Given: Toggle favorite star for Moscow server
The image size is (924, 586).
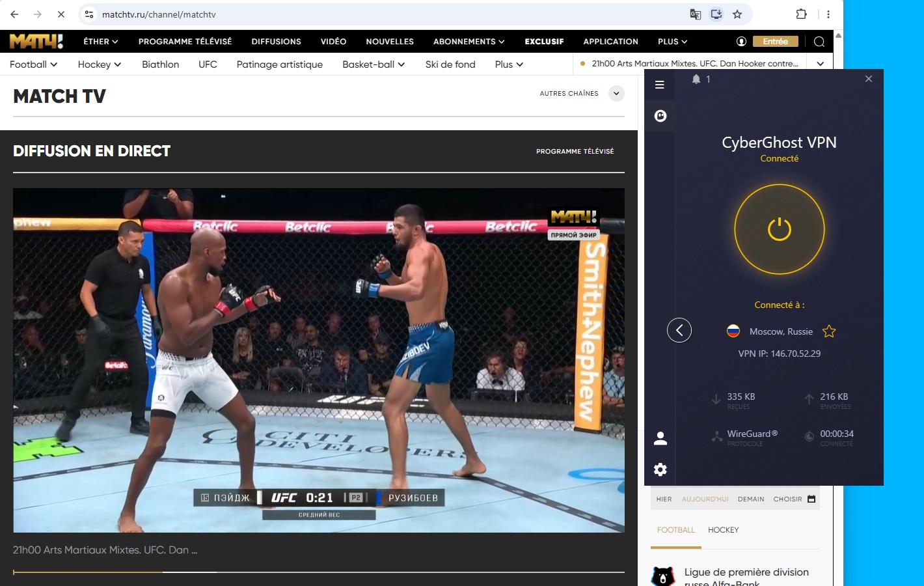Looking at the screenshot, I should pos(829,331).
